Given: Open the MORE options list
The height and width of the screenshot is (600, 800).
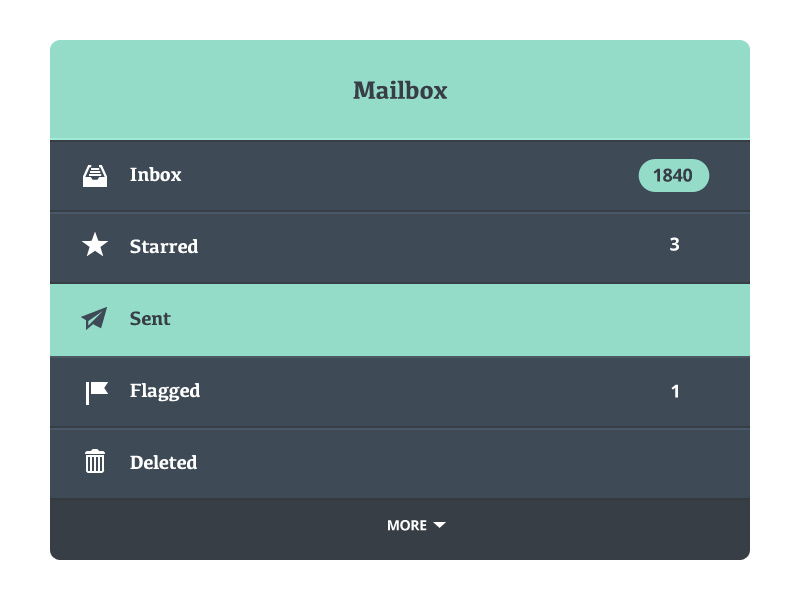Looking at the screenshot, I should click(417, 524).
